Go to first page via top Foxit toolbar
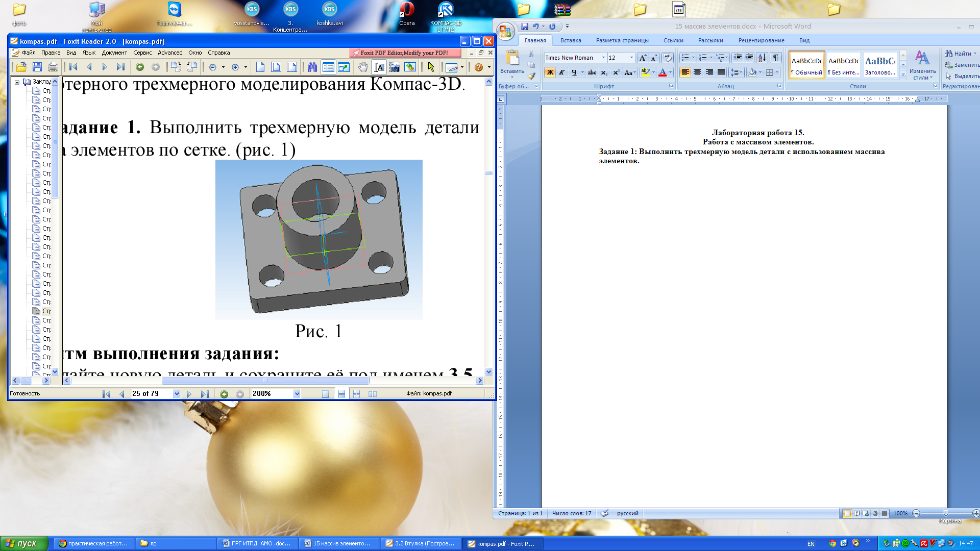Image resolution: width=980 pixels, height=551 pixels. point(73,67)
